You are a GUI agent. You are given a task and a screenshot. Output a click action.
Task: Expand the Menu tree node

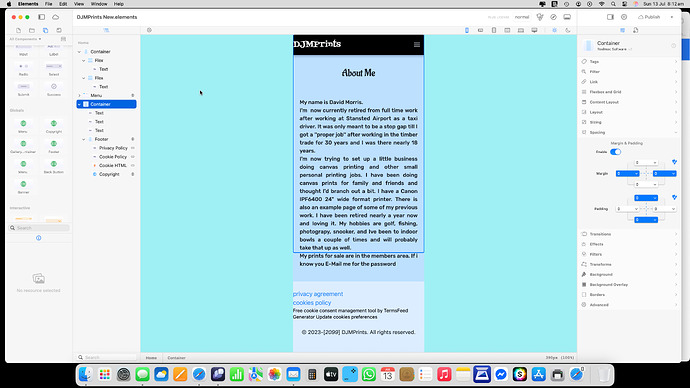[79, 95]
